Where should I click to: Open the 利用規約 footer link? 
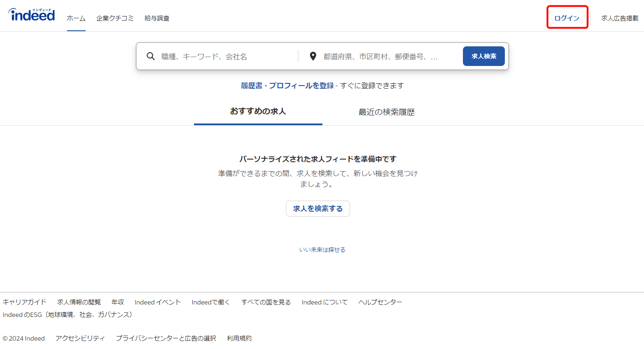click(239, 338)
